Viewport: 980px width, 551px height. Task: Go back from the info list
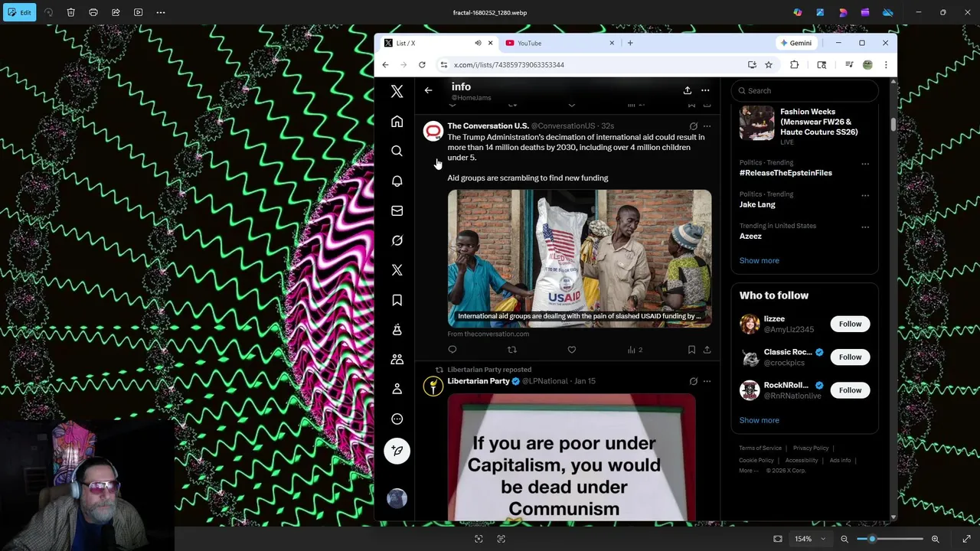[x=428, y=90]
